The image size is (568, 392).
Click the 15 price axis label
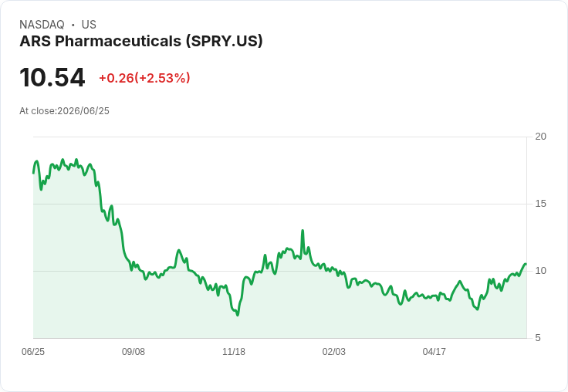541,204
